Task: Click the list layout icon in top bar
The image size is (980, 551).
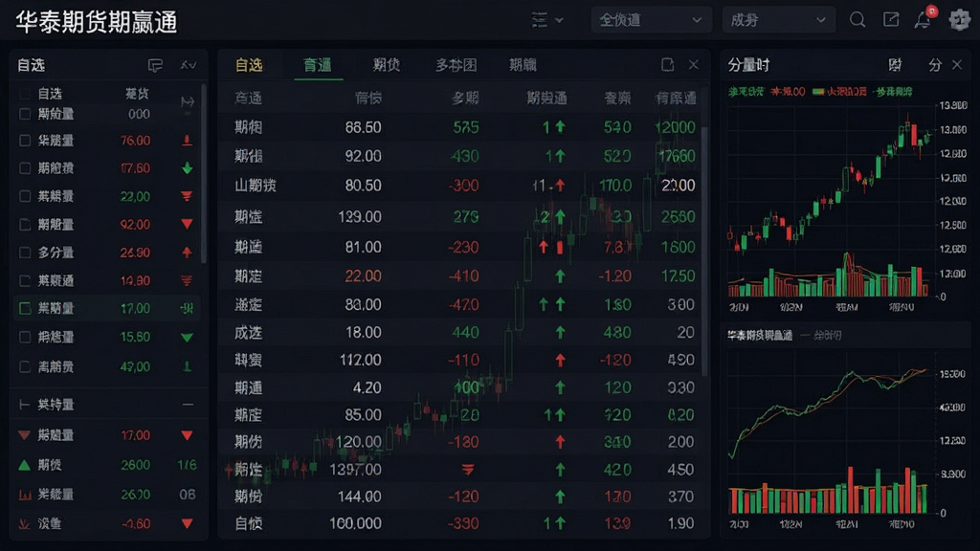Action: tap(539, 20)
